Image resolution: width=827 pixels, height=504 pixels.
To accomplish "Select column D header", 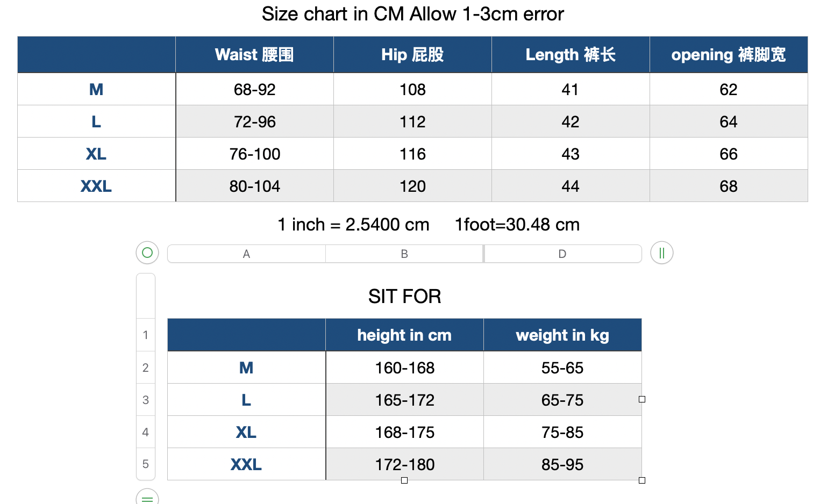I will coord(562,254).
